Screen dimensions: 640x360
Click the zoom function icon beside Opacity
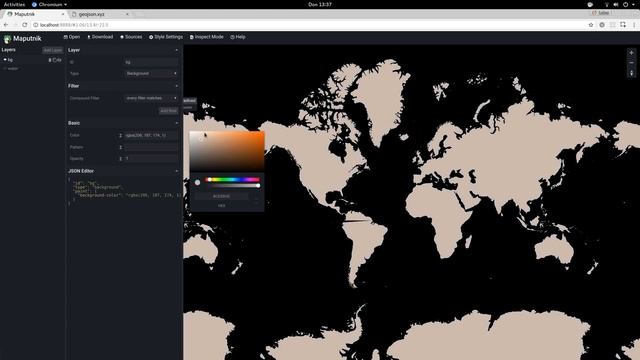coord(120,158)
